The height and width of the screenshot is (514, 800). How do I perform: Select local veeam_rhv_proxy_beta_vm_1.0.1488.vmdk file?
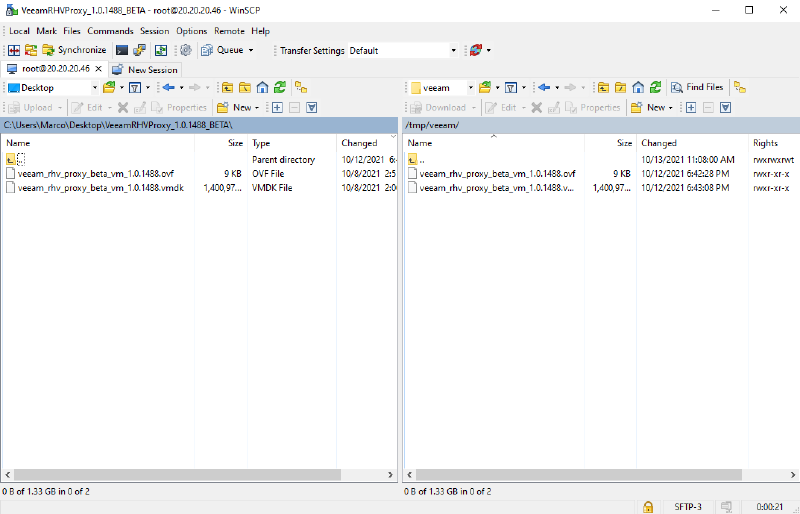(101, 188)
